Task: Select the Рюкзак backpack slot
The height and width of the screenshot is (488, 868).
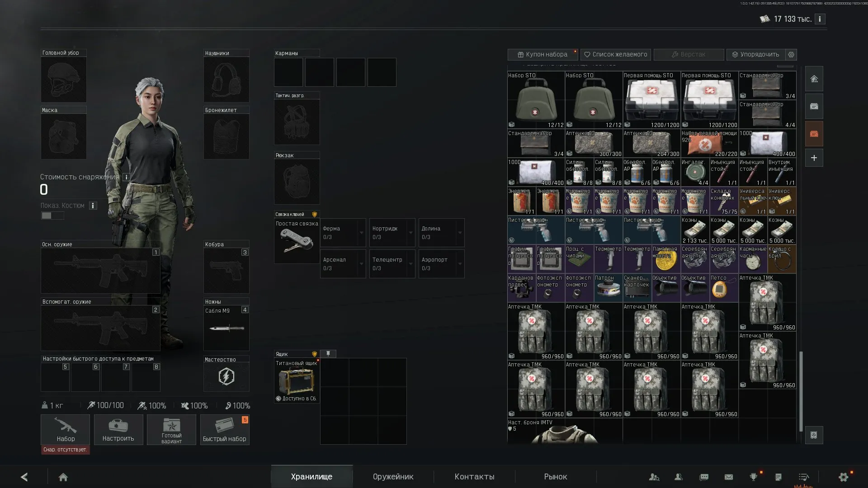Action: click(297, 182)
